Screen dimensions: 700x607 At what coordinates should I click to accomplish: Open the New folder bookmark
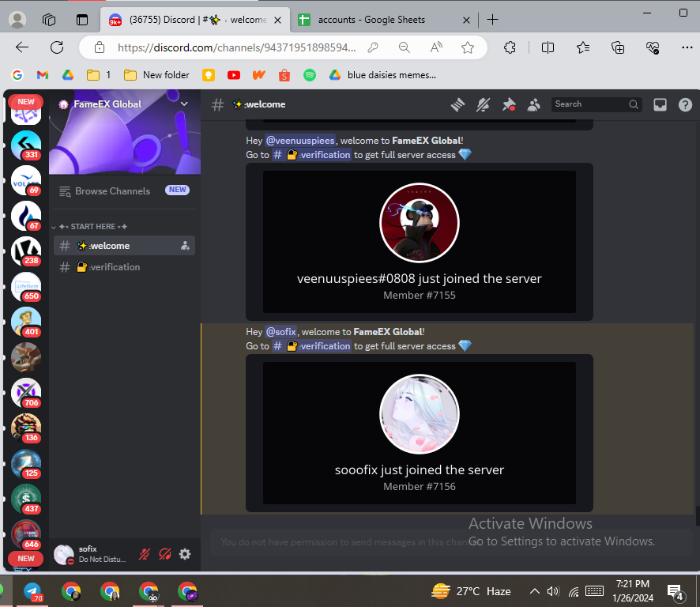pyautogui.click(x=156, y=75)
